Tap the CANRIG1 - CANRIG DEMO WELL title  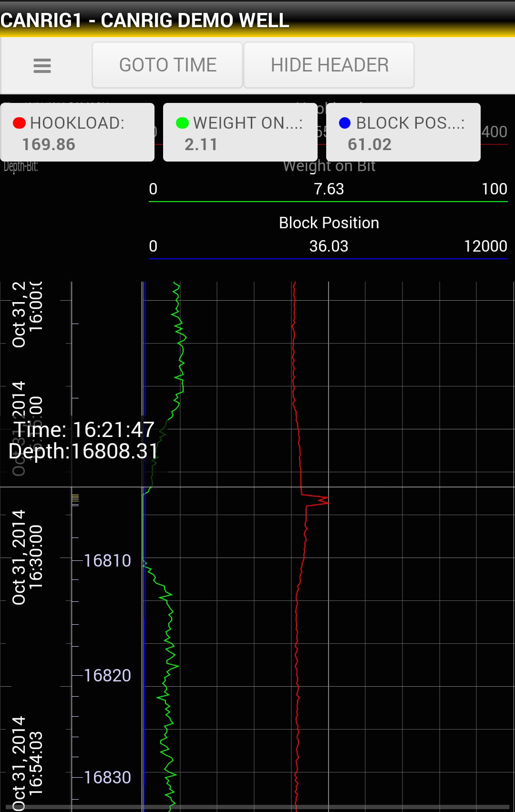click(x=145, y=20)
